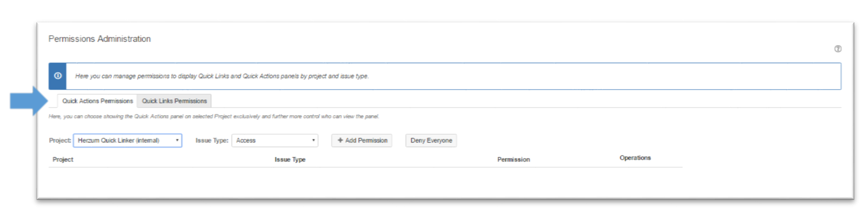Click the Operations column header
Viewport: 868px width, 214px height.
tap(635, 158)
